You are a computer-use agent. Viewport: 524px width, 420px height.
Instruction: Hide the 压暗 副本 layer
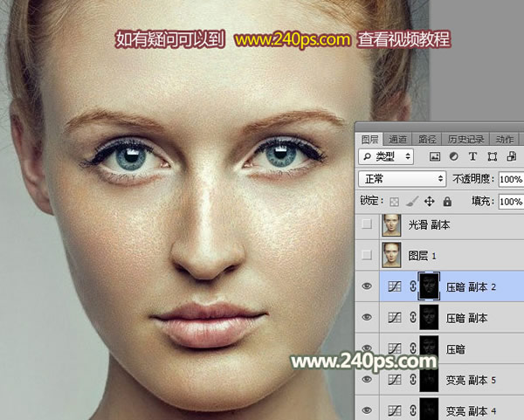point(367,317)
